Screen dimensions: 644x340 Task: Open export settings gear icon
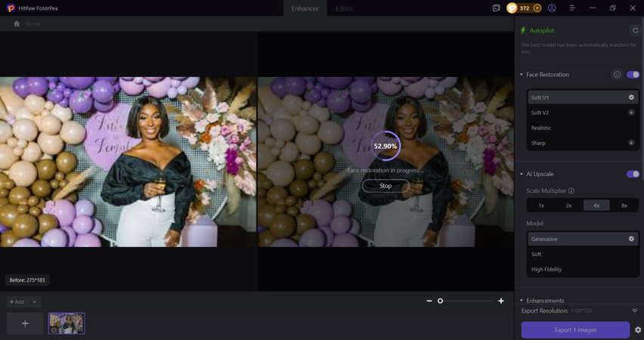click(x=638, y=330)
